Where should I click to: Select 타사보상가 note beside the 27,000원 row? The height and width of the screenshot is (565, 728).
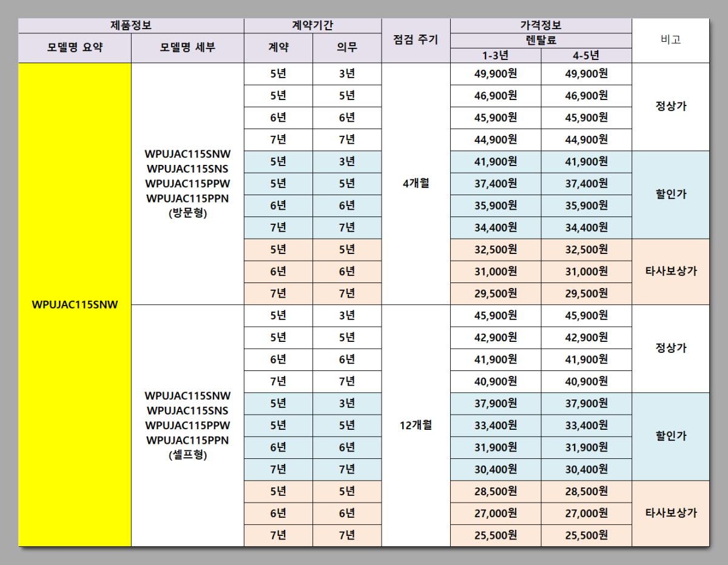(670, 513)
